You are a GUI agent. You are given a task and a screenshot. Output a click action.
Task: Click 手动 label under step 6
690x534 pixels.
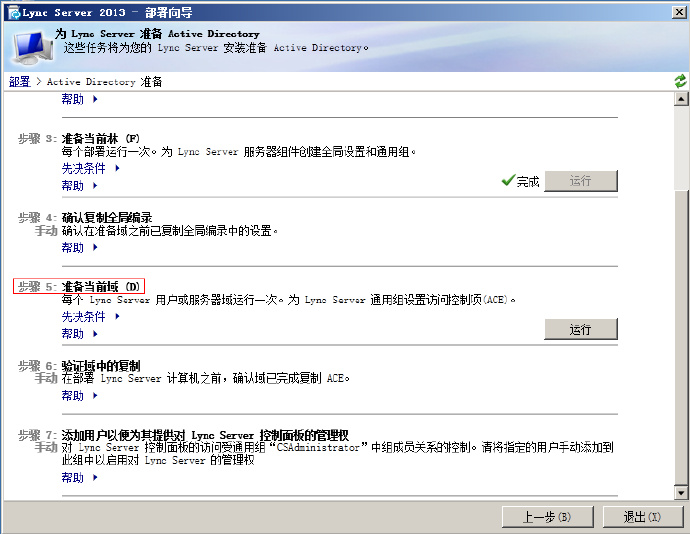(46, 378)
